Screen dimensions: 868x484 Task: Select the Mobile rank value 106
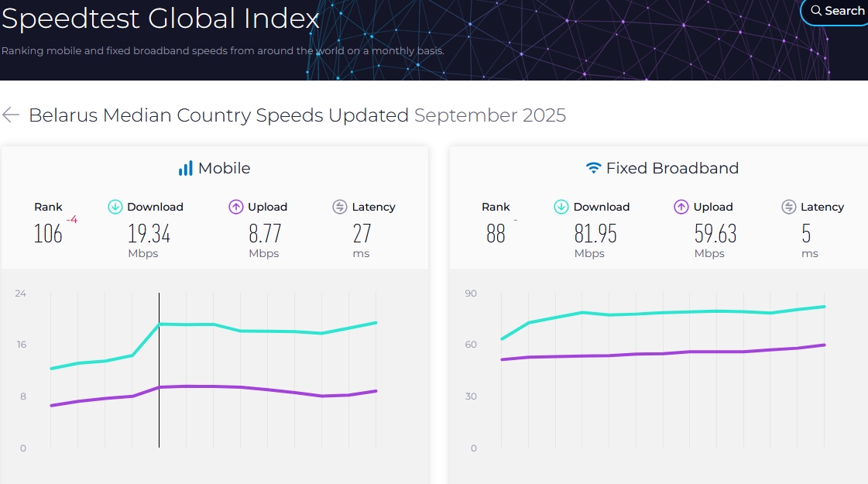pos(48,234)
